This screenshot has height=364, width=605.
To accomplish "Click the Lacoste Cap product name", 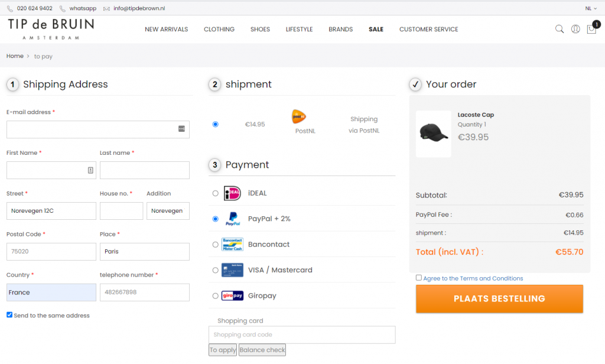I will 476,115.
